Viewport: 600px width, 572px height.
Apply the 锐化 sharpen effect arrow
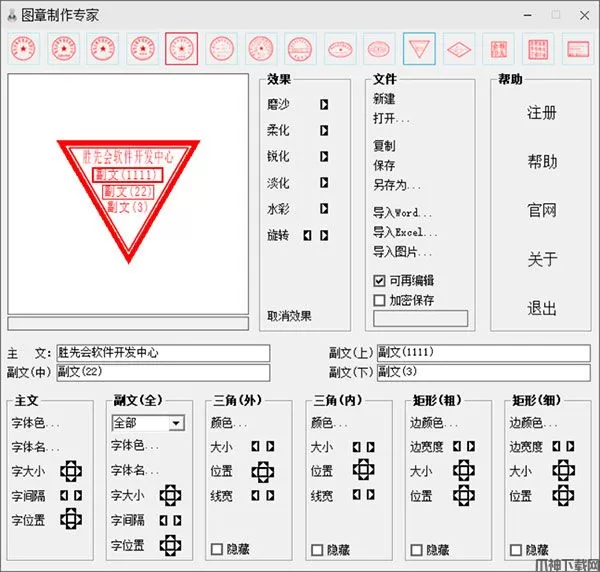pyautogui.click(x=324, y=156)
